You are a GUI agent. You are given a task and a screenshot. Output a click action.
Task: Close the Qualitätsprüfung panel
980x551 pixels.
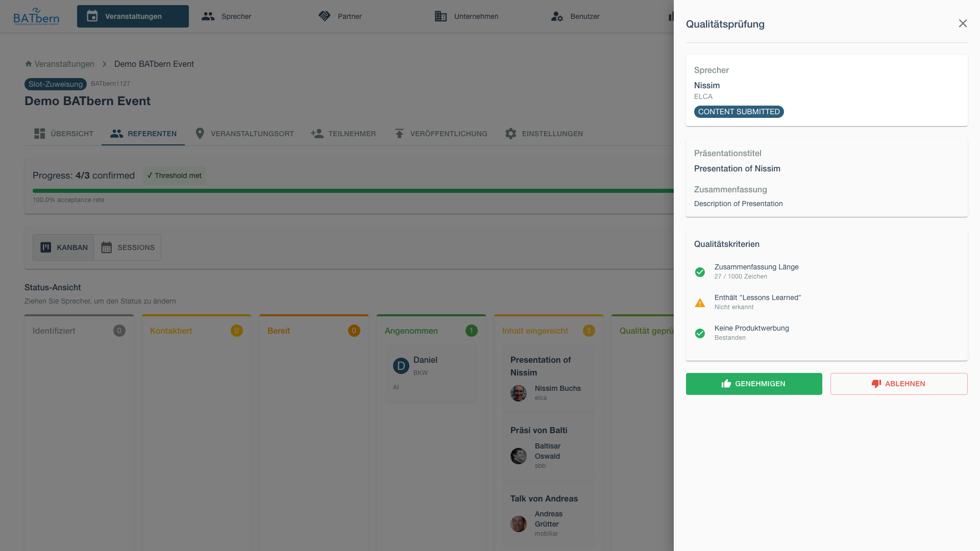click(963, 23)
